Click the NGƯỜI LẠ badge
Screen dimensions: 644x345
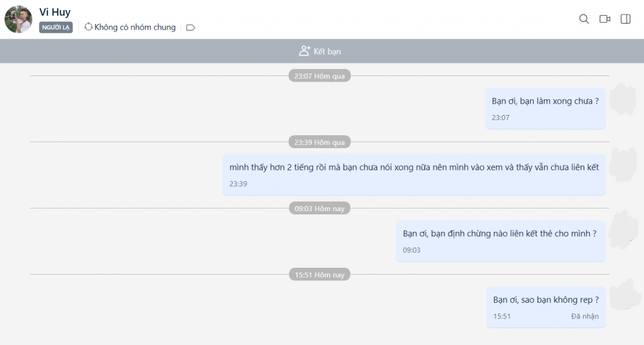56,28
